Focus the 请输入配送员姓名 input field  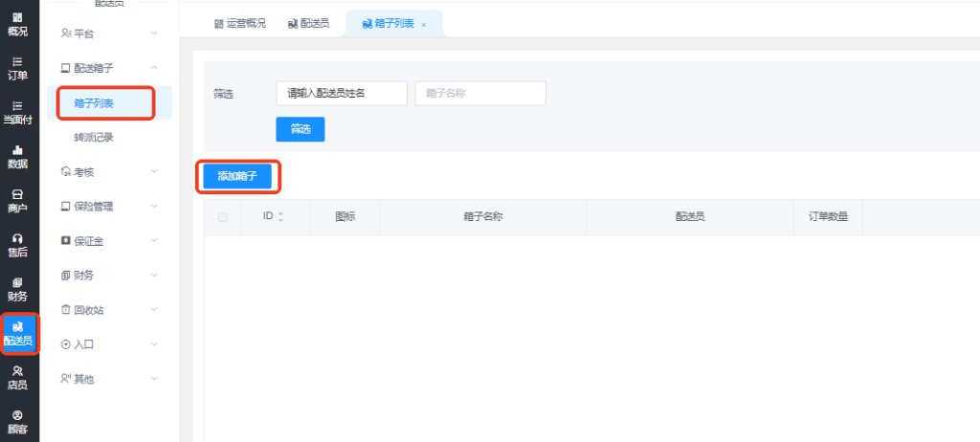click(x=342, y=94)
